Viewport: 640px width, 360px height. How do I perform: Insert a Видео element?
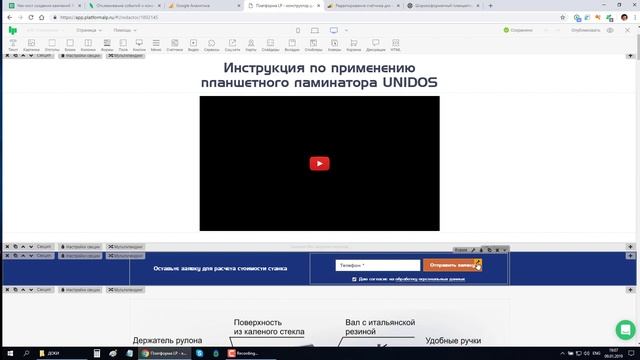point(193,45)
